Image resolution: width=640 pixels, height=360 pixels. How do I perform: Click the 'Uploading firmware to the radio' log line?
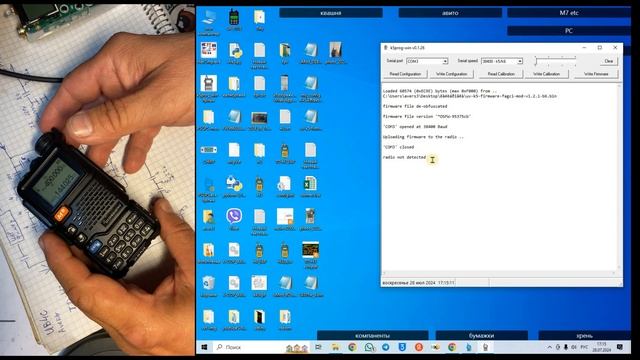[423, 137]
